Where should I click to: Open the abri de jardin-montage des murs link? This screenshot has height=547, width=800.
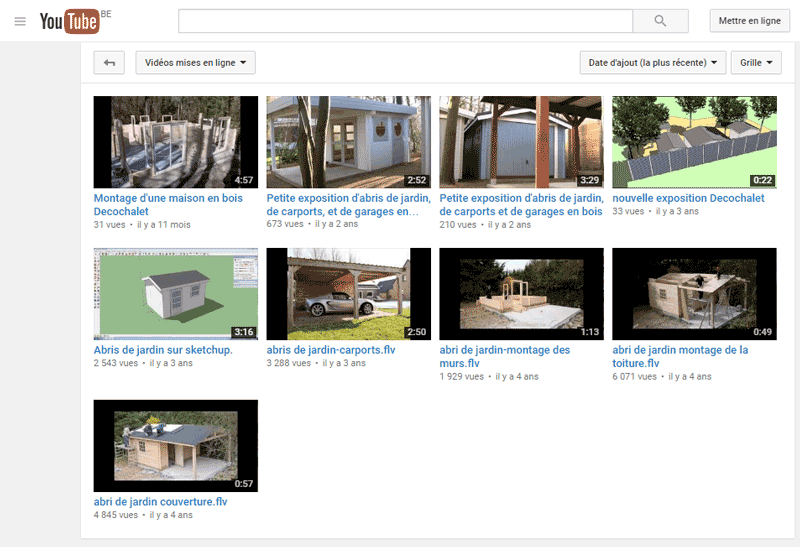point(504,350)
